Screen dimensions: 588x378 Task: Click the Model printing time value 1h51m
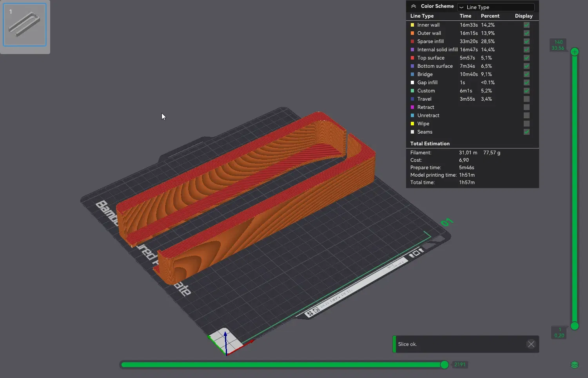click(467, 175)
